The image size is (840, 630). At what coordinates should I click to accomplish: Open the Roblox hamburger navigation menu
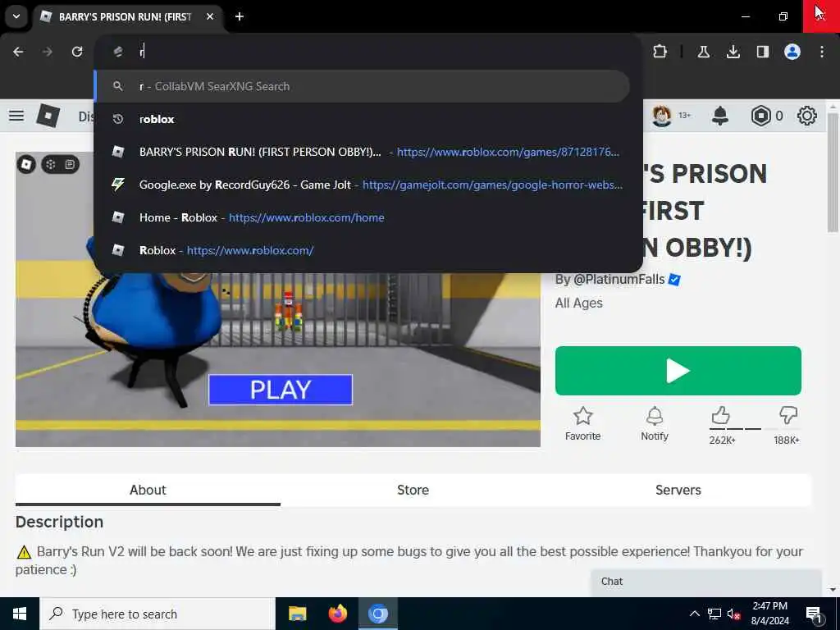(16, 116)
